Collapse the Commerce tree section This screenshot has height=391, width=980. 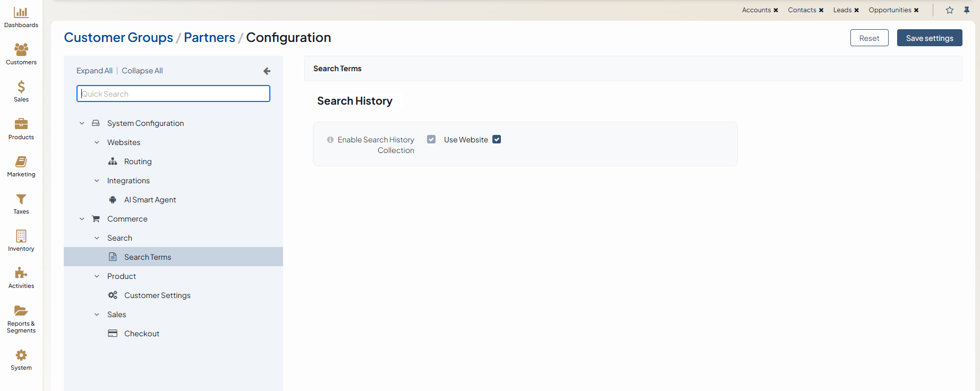tap(82, 219)
